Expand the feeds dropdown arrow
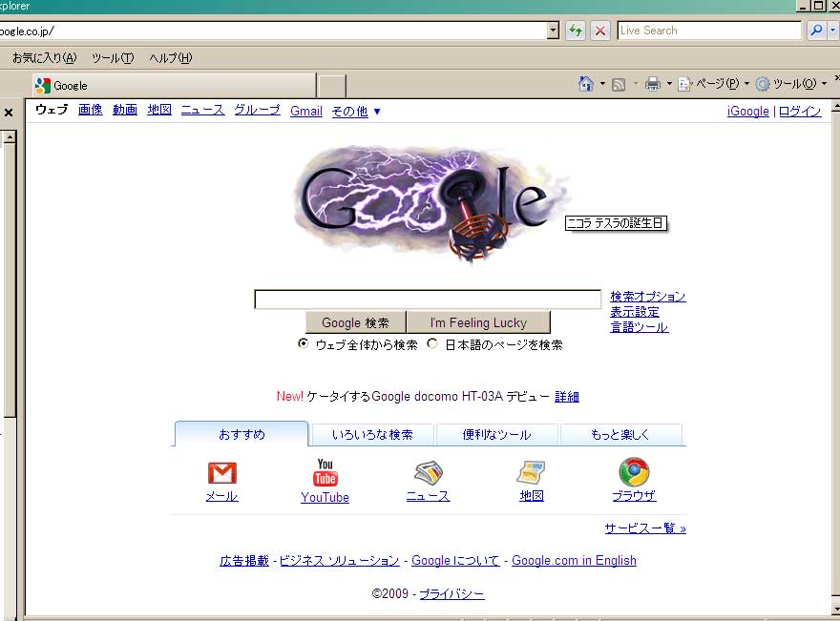 [636, 84]
